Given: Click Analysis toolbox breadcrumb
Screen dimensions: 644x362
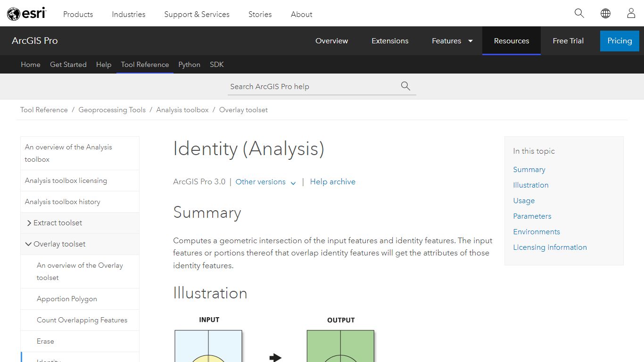Looking at the screenshot, I should click(182, 110).
